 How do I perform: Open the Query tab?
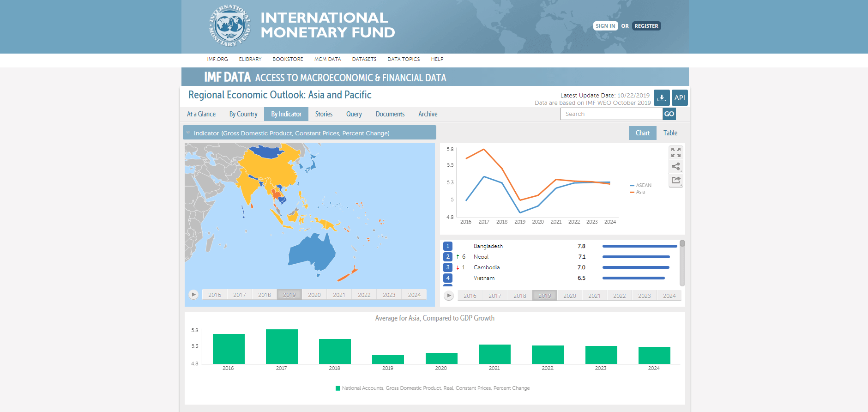[354, 114]
